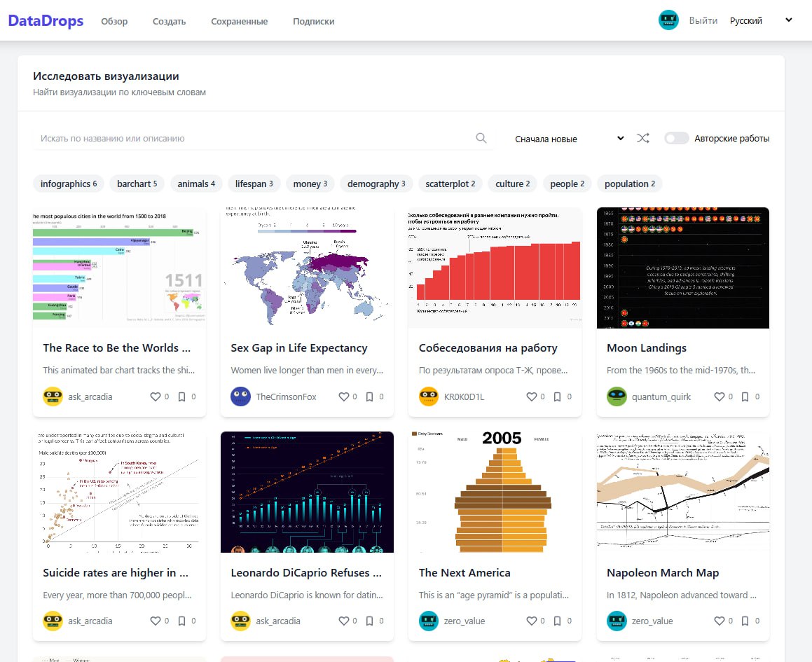Open the Русский language dropdown
Image resolution: width=812 pixels, height=662 pixels.
[x=745, y=20]
